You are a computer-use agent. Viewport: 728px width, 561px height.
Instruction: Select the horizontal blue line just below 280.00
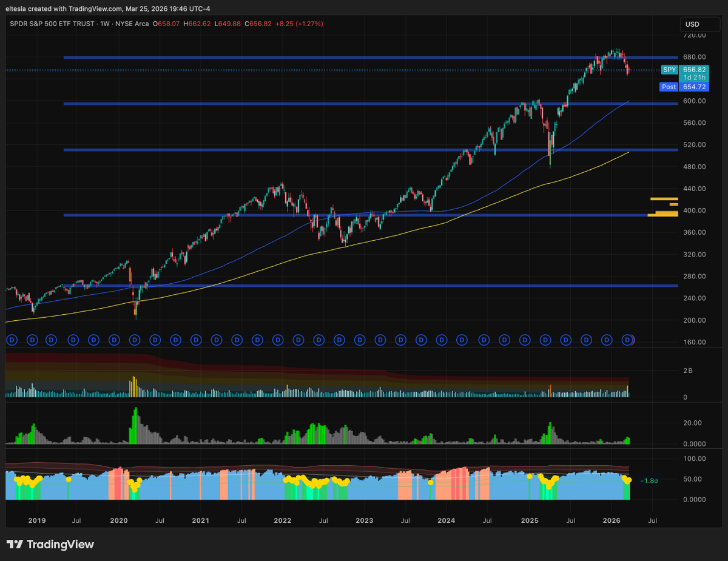(370, 286)
